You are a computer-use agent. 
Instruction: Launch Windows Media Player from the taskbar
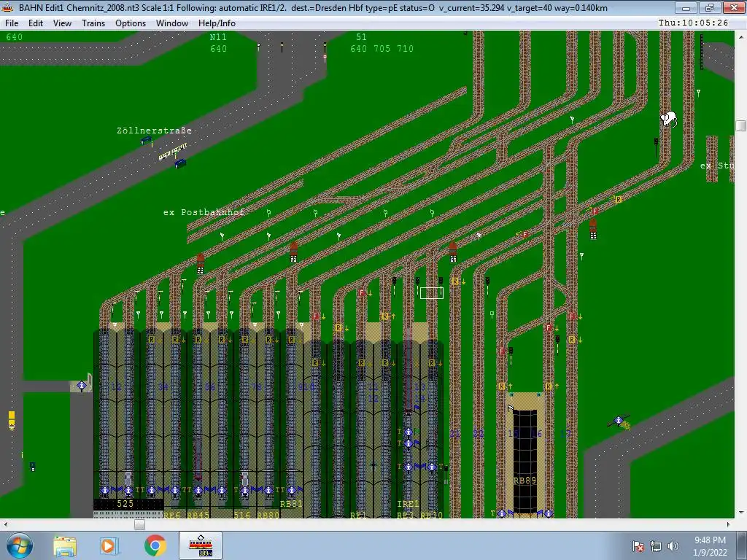[108, 546]
